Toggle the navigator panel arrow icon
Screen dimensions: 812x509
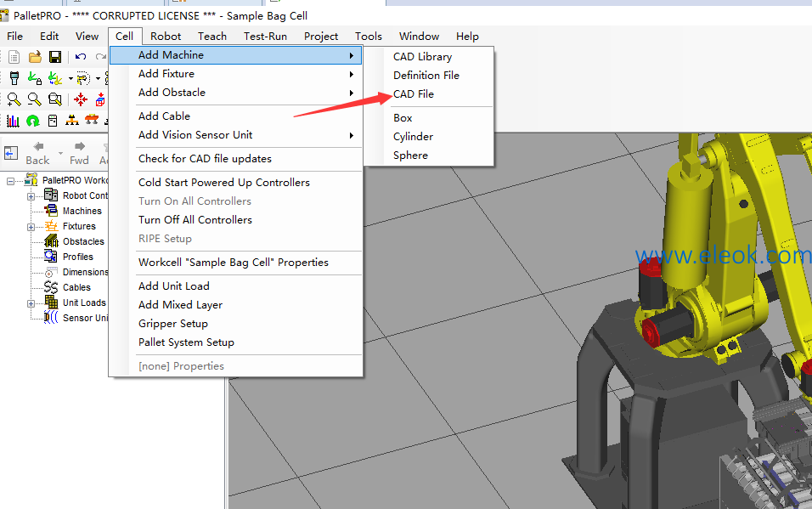[x=11, y=154]
